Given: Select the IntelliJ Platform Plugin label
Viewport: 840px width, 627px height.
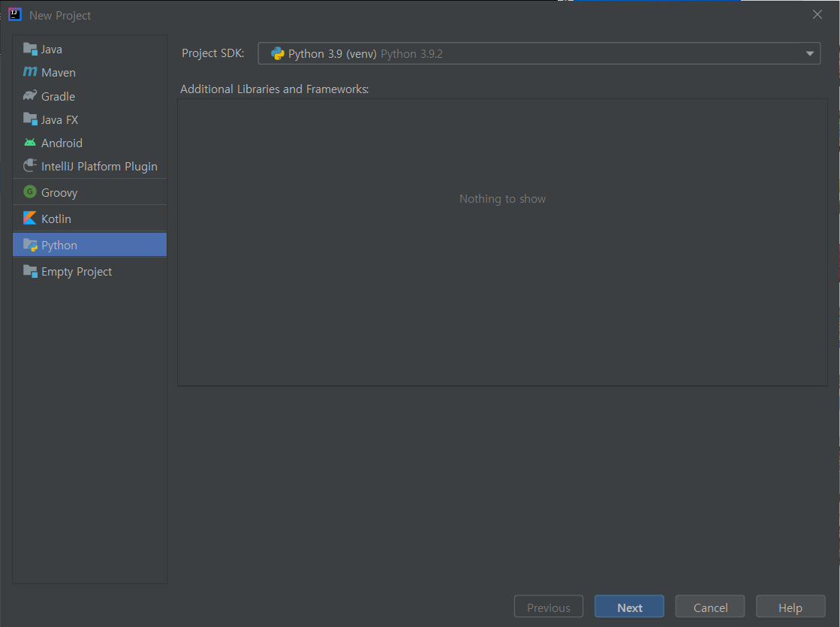Looking at the screenshot, I should click(x=100, y=167).
